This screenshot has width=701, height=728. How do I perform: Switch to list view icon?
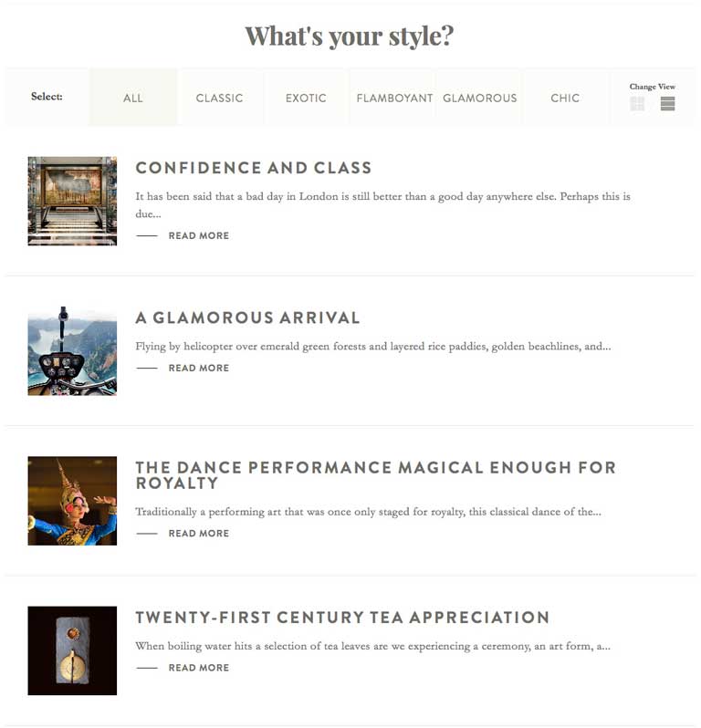667,104
